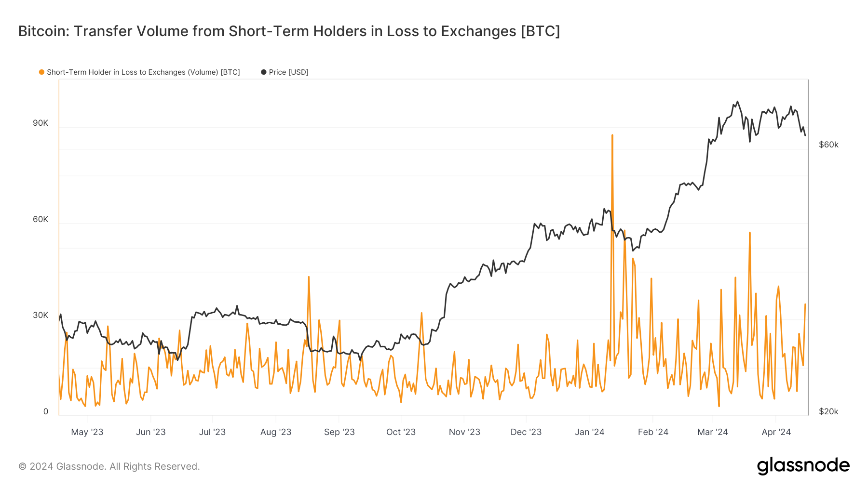Click the $60k right axis price label
Image resolution: width=868 pixels, height=488 pixels.
point(828,145)
